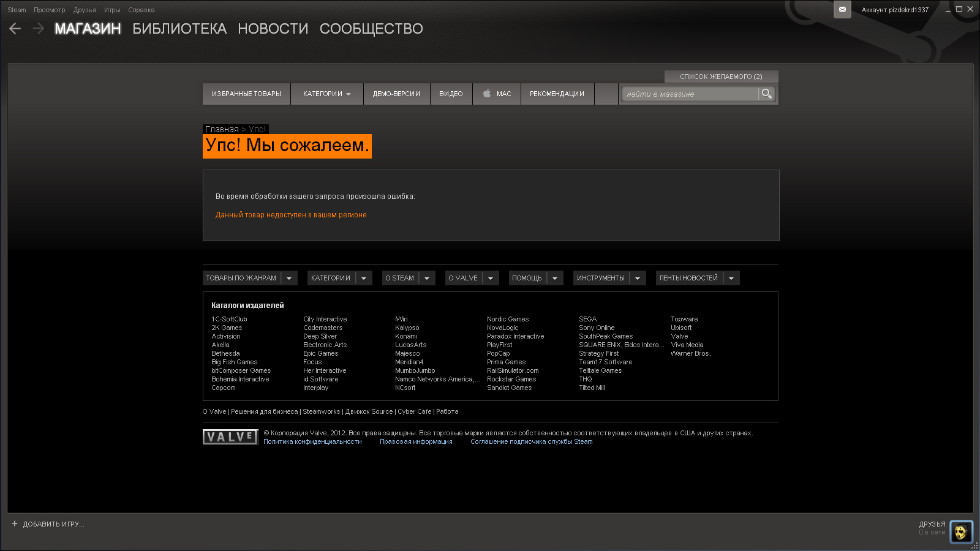Expand the ПОМОЩЬ dropdown arrow

coord(555,278)
